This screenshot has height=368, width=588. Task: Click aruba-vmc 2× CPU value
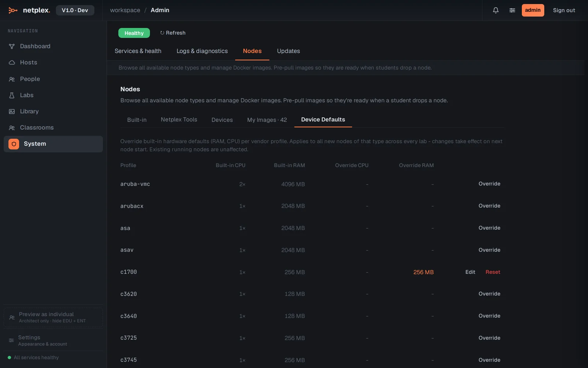point(242,184)
